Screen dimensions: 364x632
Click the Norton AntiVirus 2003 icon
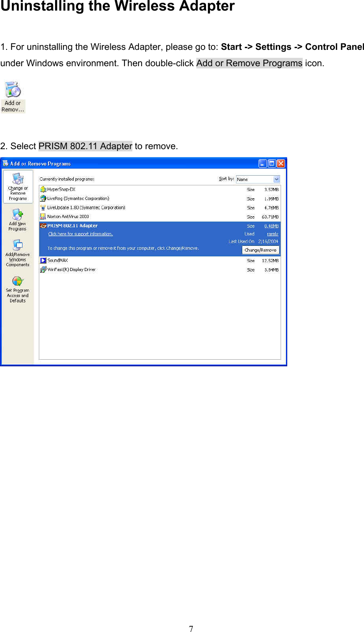(x=43, y=216)
